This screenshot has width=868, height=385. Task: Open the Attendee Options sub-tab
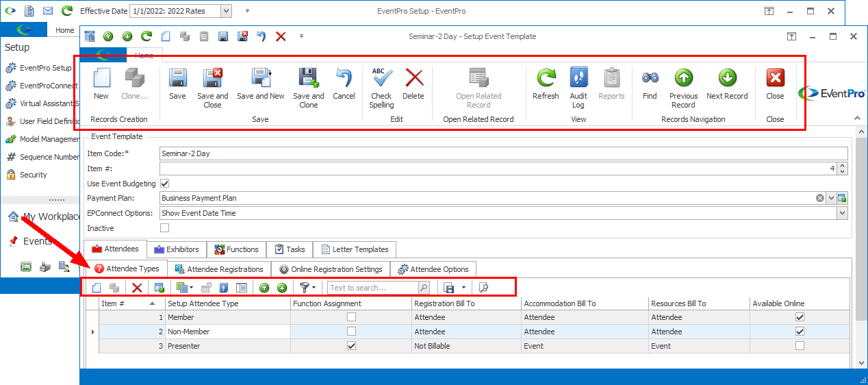click(x=433, y=269)
